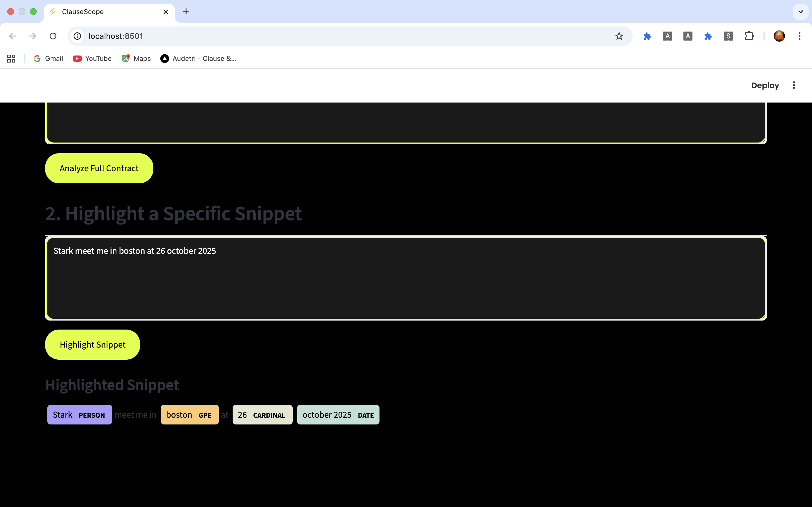Bookmark this page with the star icon

(x=619, y=36)
